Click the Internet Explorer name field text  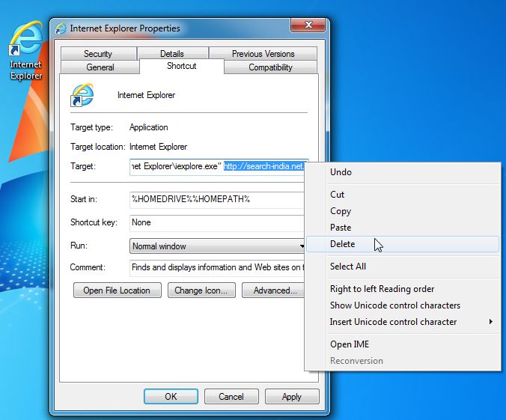pyautogui.click(x=146, y=95)
